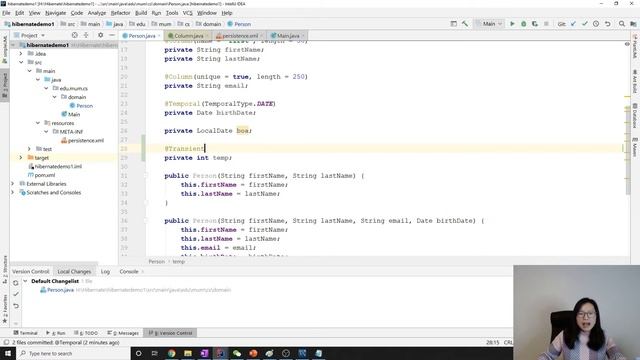640x360 pixels.
Task: Open the Main run configuration dropdown
Action: pos(489,24)
